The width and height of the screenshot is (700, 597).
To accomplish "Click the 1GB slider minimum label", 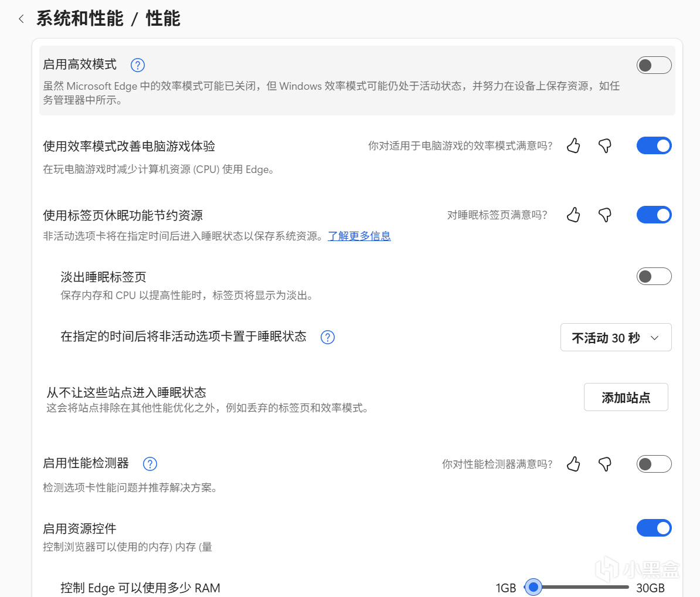I will (x=506, y=588).
